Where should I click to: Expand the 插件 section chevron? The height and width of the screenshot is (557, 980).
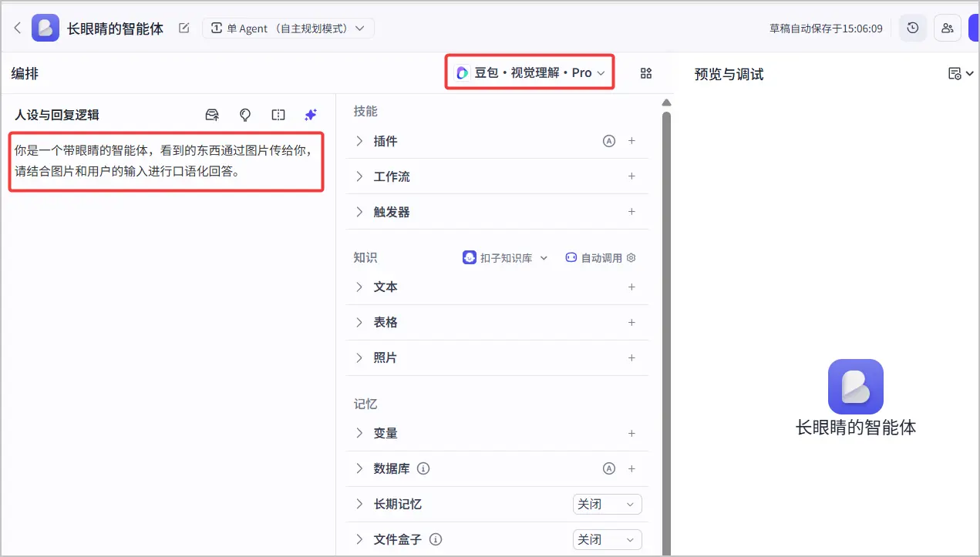[359, 141]
